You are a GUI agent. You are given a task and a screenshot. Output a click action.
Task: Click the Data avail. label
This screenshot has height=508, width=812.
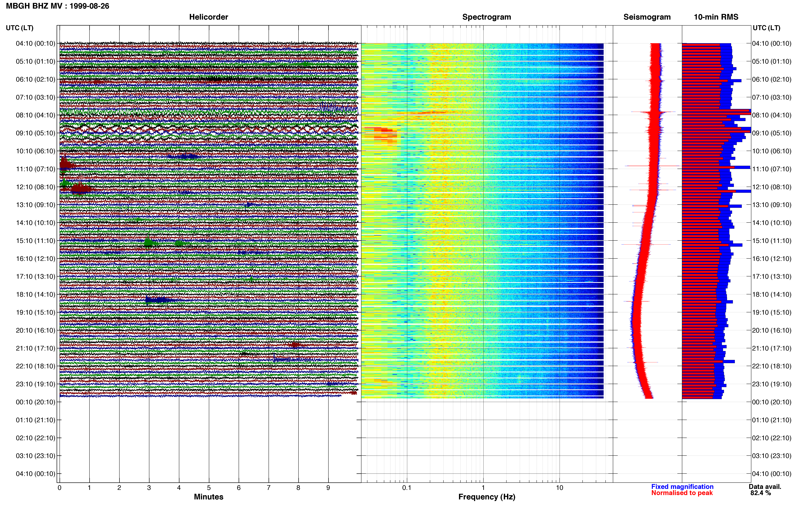point(765,486)
